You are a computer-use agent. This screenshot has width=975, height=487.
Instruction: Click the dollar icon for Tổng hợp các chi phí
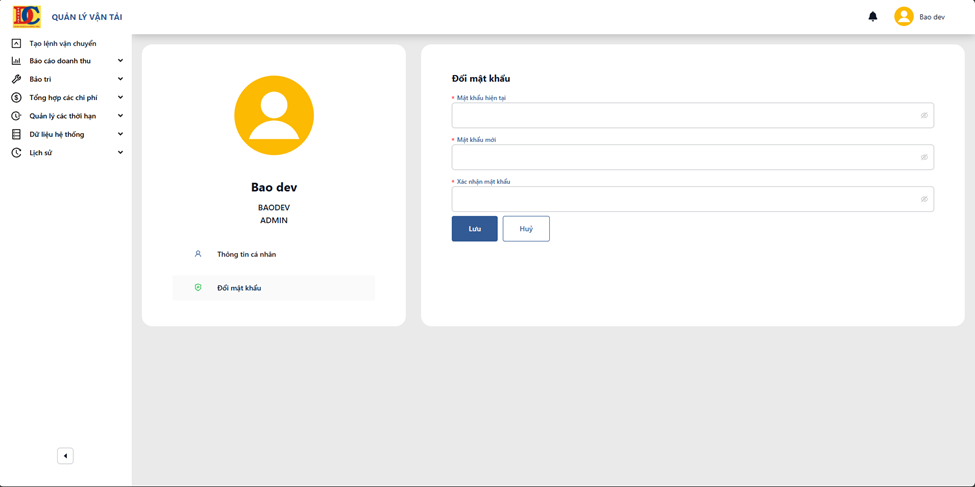[17, 98]
